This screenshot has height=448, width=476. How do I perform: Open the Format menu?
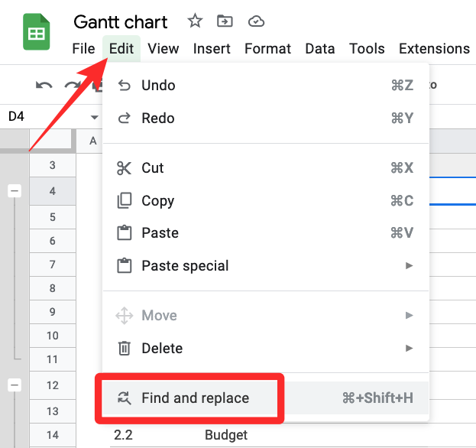coord(267,49)
